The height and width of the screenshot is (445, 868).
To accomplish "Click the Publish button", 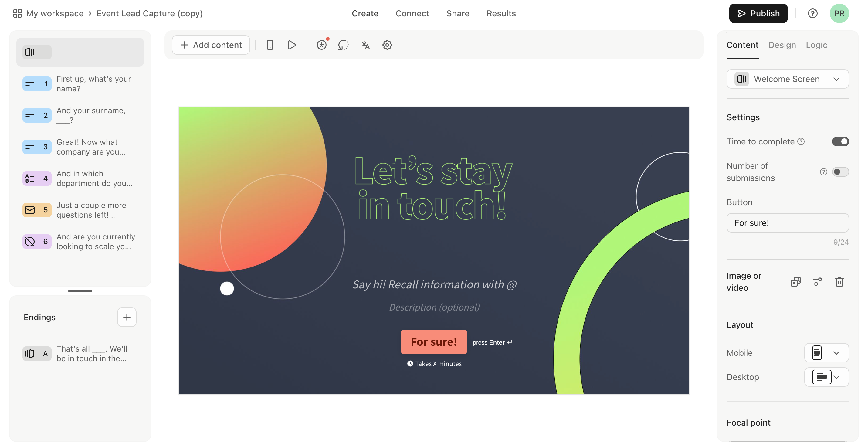I will tap(758, 13).
